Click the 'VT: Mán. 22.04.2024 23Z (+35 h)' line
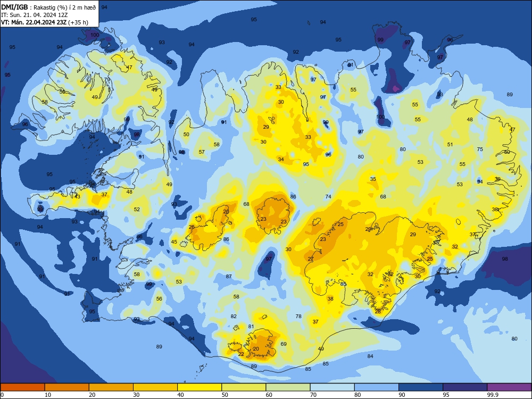The height and width of the screenshot is (399, 532). tap(45, 22)
